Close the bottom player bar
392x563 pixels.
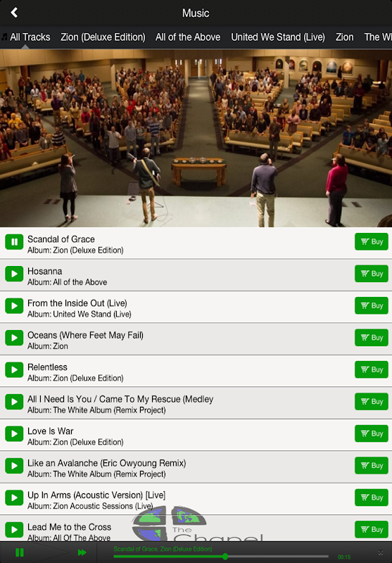click(x=381, y=552)
